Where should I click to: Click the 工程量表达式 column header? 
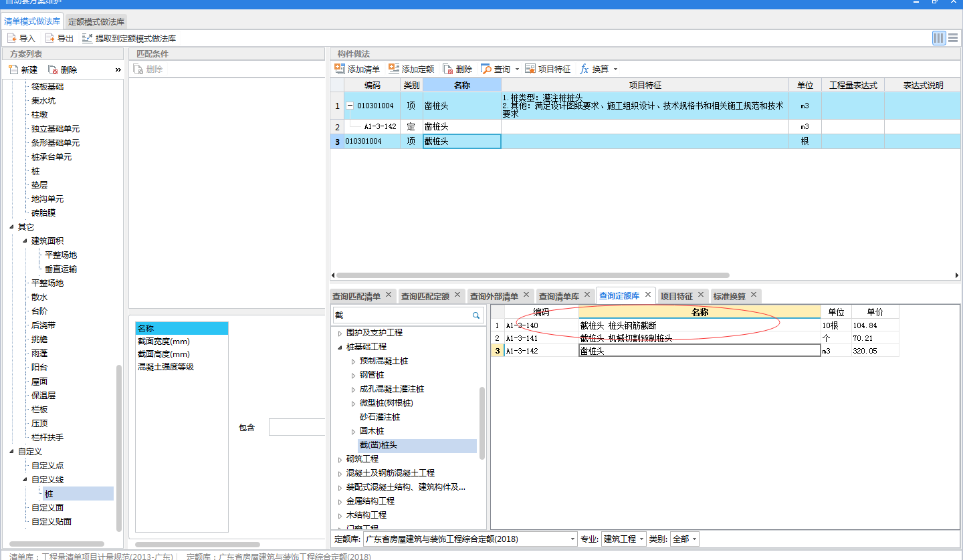coord(853,85)
